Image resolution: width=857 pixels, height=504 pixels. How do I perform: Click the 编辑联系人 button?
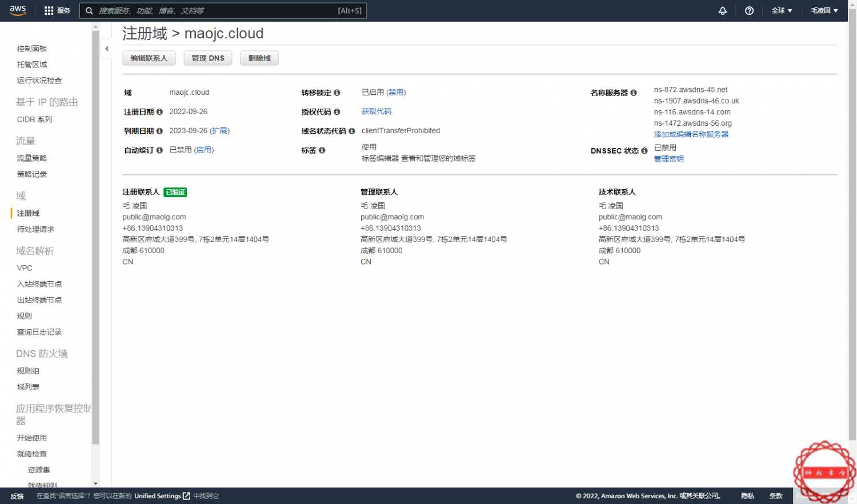[149, 58]
